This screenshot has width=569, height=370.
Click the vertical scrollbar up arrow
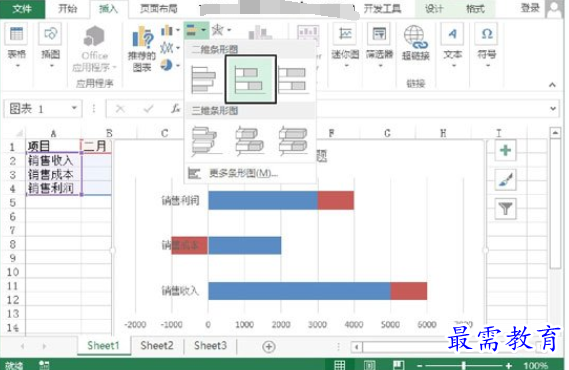pos(555,133)
